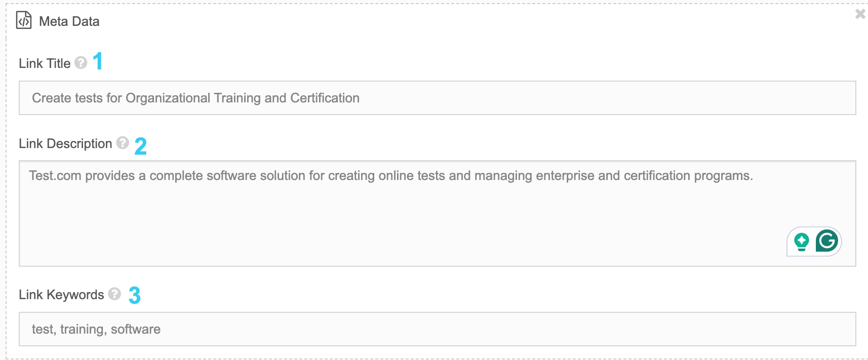Click the Link Keywords label
The width and height of the screenshot is (868, 360).
click(x=61, y=295)
